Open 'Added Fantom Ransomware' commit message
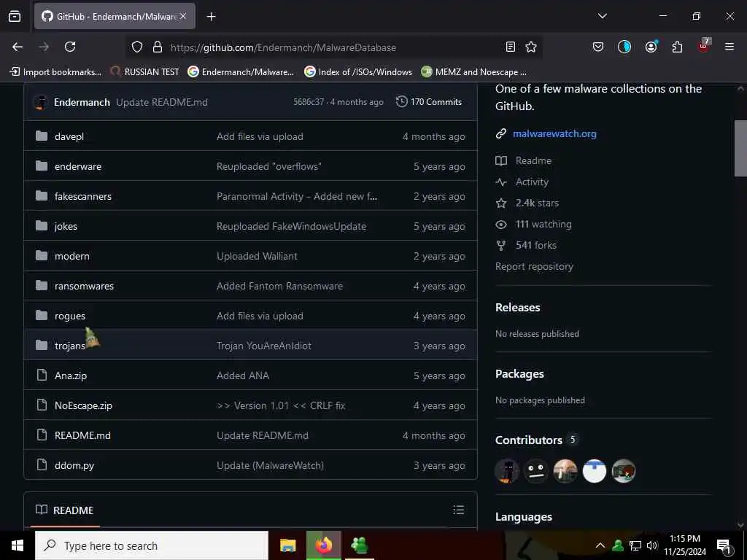Viewport: 747px width, 560px height. pyautogui.click(x=279, y=286)
